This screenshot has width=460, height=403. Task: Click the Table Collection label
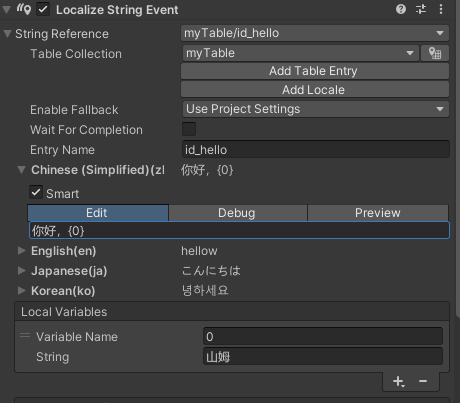coord(76,54)
